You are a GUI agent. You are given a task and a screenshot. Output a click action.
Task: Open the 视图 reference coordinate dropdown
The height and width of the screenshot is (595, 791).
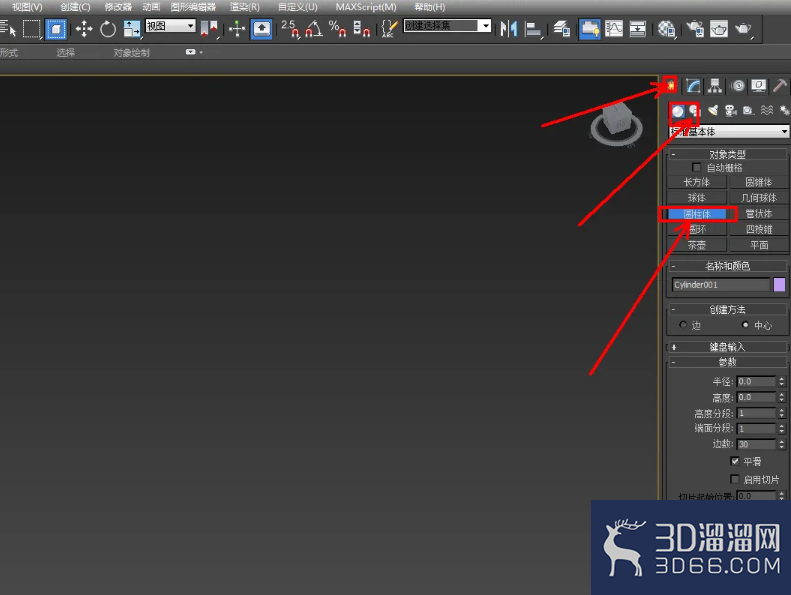click(x=170, y=25)
